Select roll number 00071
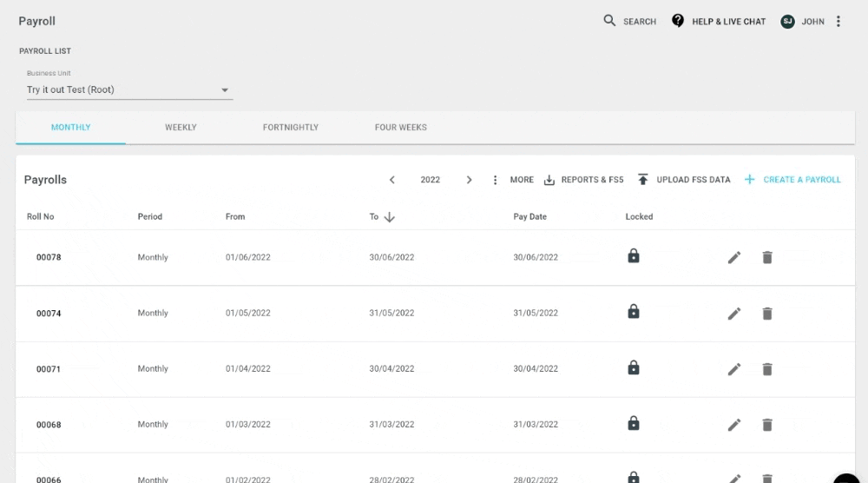The width and height of the screenshot is (868, 483). tap(48, 369)
